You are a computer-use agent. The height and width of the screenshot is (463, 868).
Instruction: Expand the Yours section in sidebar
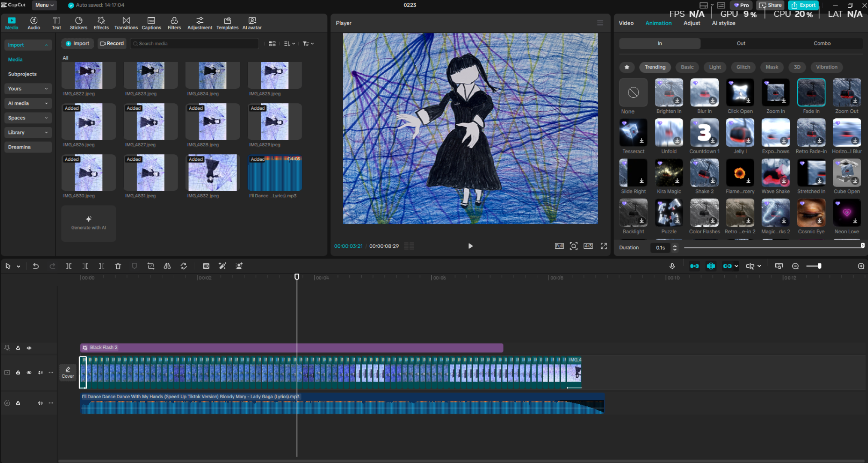(x=28, y=89)
